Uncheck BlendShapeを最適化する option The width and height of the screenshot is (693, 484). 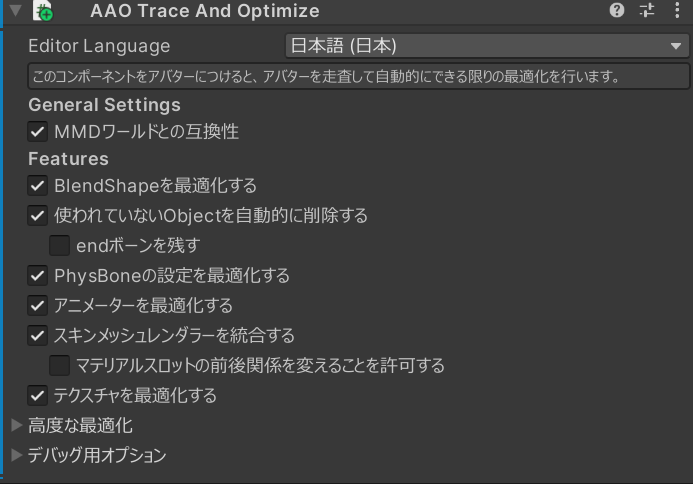click(x=38, y=185)
